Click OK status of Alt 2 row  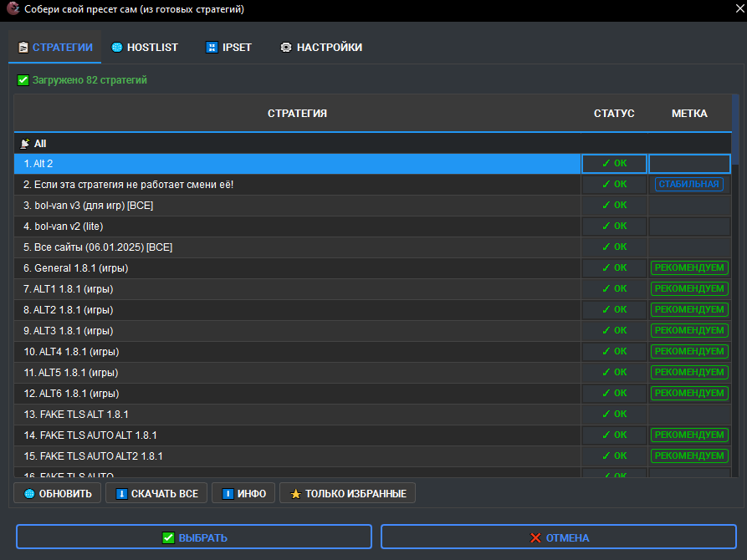click(614, 164)
